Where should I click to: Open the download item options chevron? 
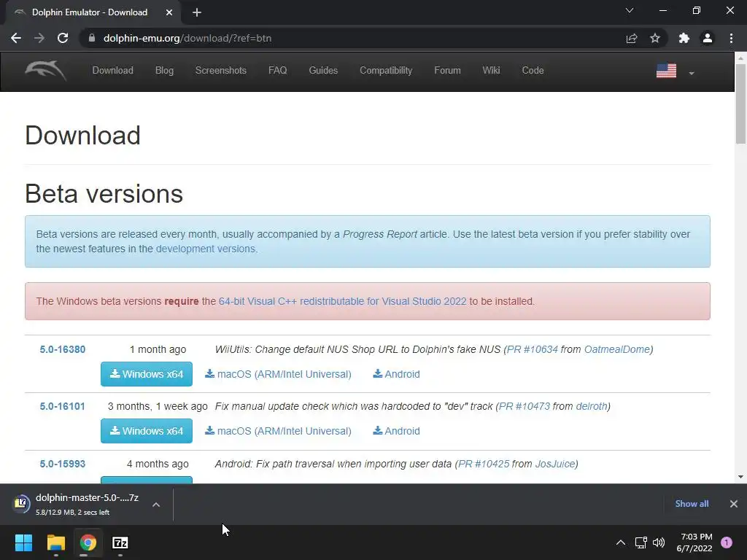pos(156,505)
